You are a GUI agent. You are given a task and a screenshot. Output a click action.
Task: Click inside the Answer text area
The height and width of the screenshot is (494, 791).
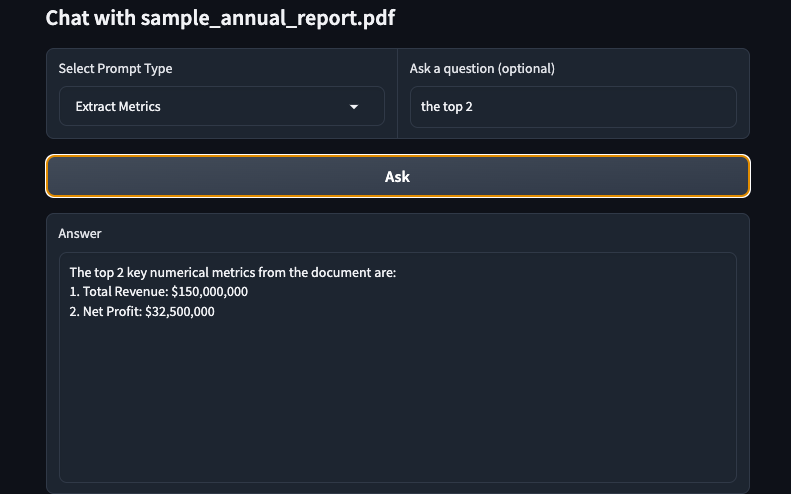pyautogui.click(x=398, y=367)
